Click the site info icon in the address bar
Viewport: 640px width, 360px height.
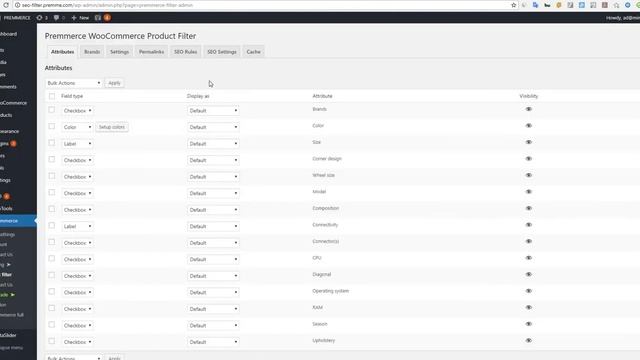pos(17,5)
